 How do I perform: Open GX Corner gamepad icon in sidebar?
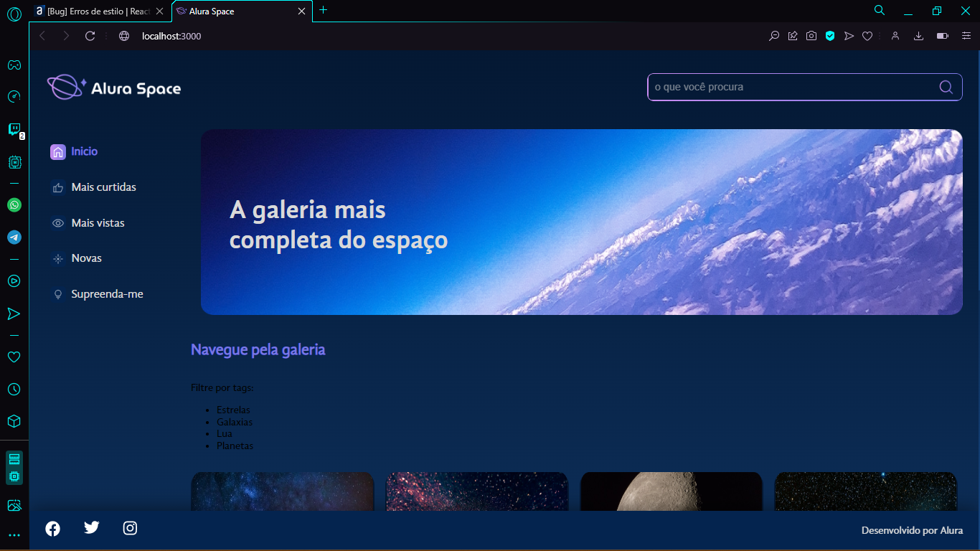click(14, 65)
